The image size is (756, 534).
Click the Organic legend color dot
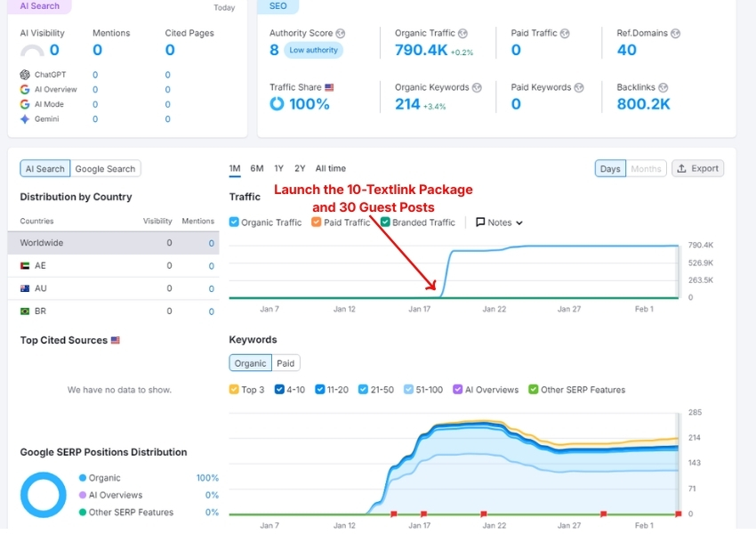(83, 478)
